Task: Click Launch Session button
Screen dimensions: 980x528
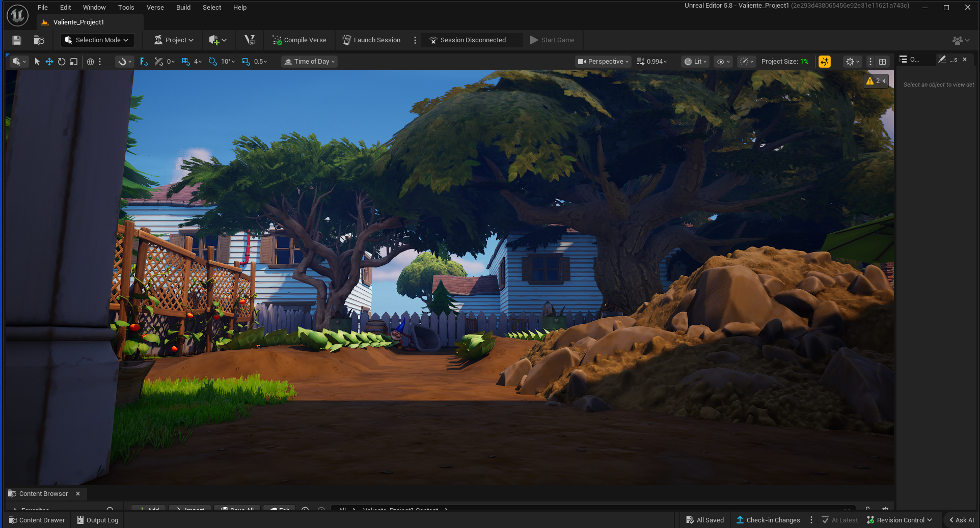Action: coord(371,40)
